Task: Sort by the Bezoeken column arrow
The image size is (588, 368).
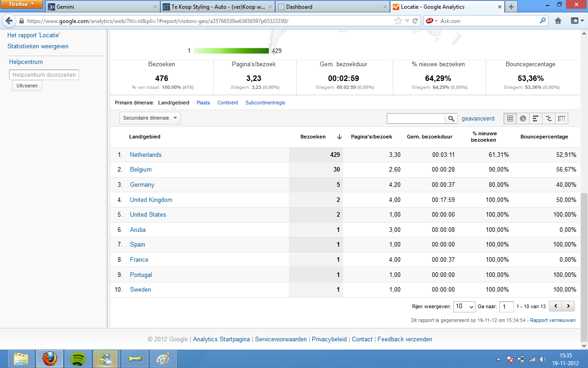Action: pyautogui.click(x=339, y=137)
